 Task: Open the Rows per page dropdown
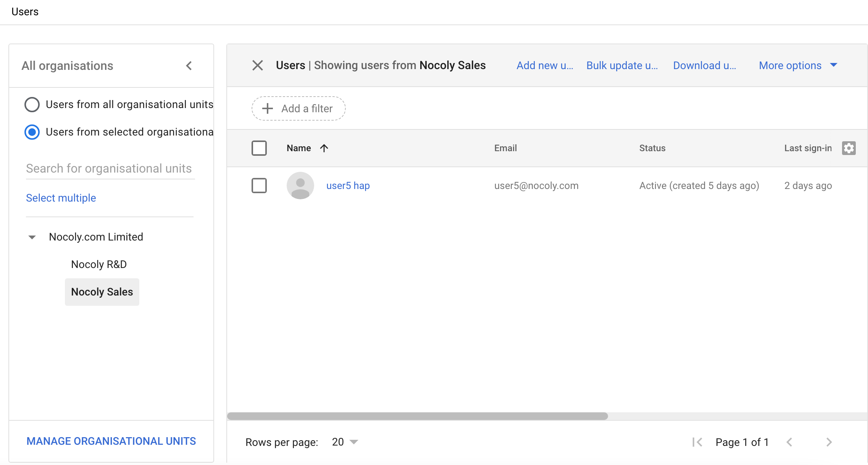coord(345,442)
